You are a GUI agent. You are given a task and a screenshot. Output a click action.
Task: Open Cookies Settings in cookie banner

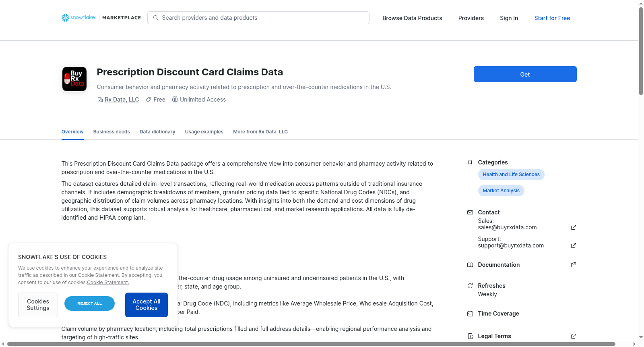pos(38,305)
